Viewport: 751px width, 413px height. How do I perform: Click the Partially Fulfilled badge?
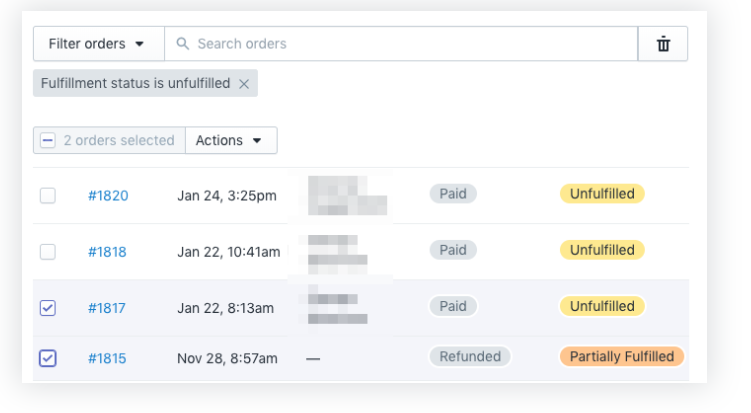[x=621, y=356]
